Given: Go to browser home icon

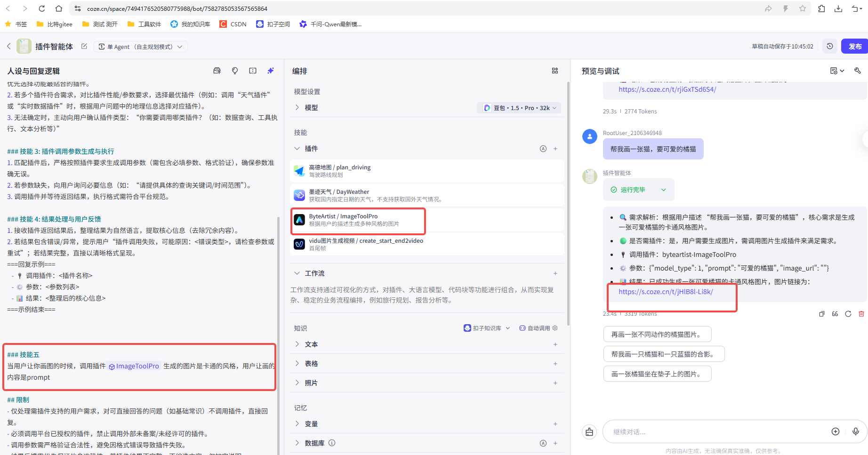Looking at the screenshot, I should click(x=58, y=8).
